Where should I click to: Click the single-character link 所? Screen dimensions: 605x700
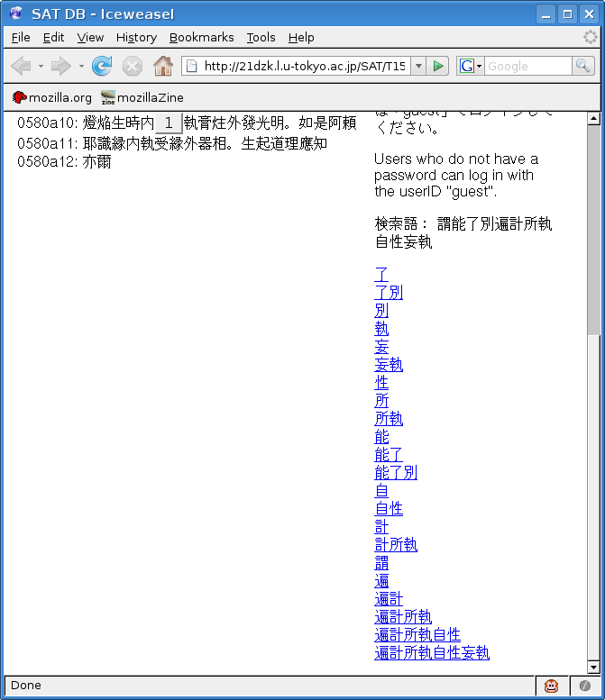381,400
